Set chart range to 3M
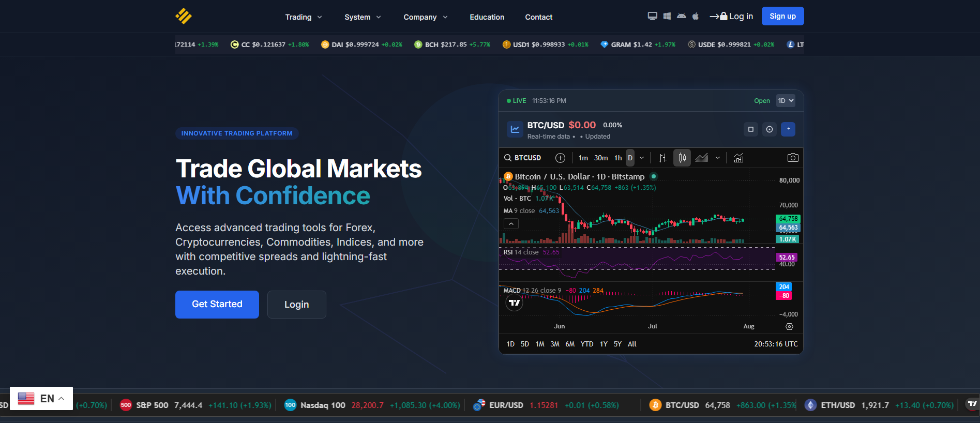 pyautogui.click(x=555, y=344)
